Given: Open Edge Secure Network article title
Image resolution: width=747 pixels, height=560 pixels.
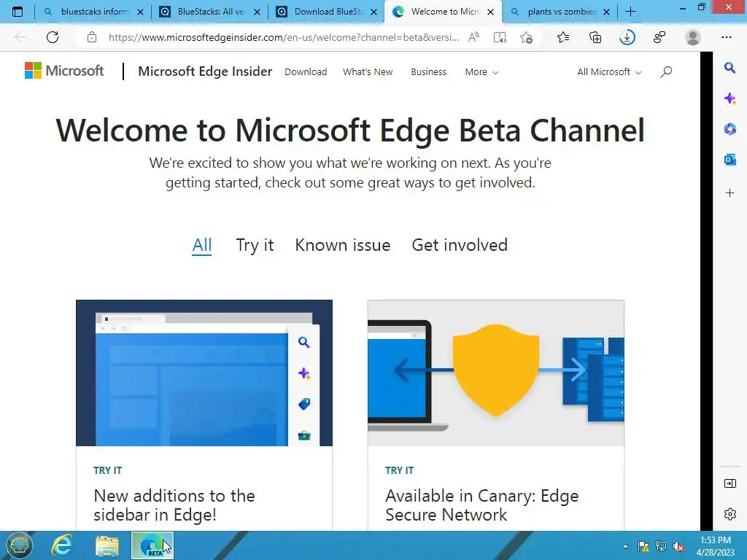Looking at the screenshot, I should (x=481, y=505).
